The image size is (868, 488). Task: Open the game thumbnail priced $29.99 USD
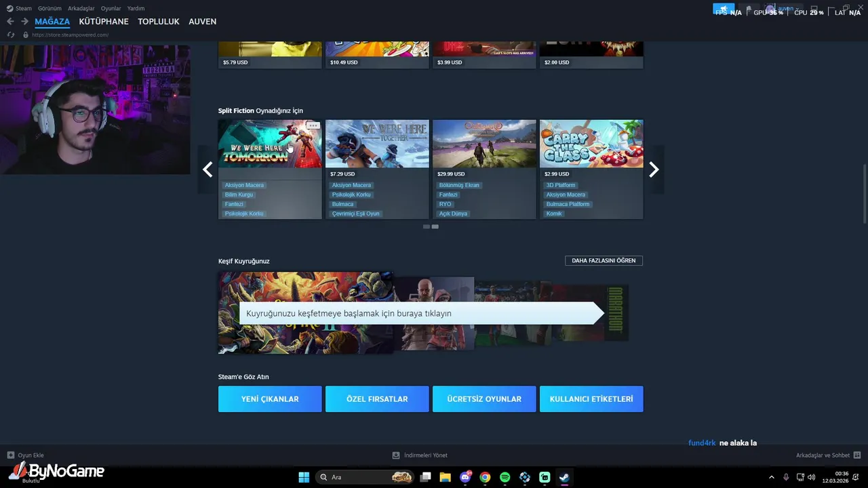[x=484, y=144]
